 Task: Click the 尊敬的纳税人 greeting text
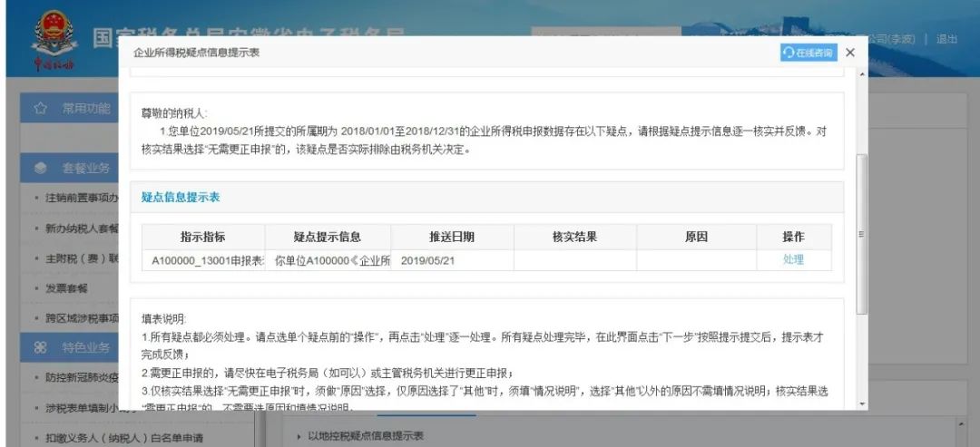coord(174,114)
